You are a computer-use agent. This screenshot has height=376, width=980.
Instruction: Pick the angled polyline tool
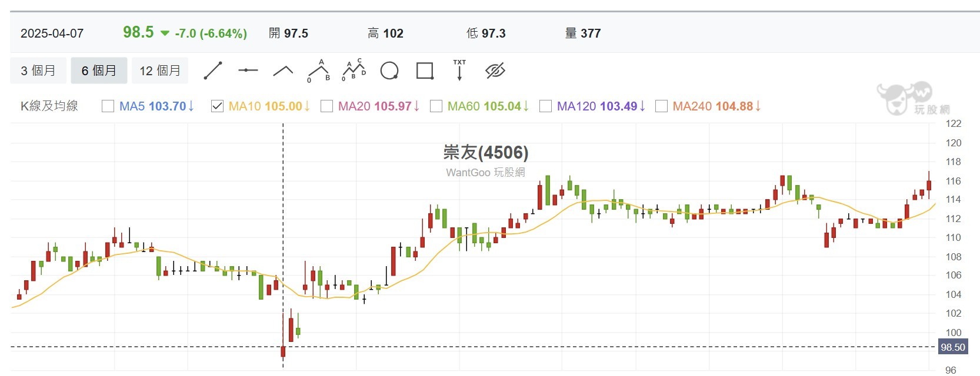tap(283, 71)
